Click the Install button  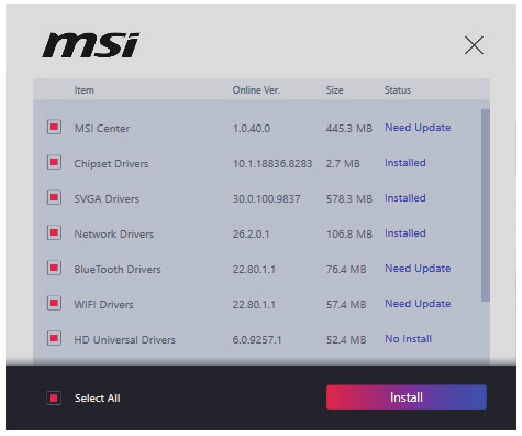pyautogui.click(x=406, y=397)
